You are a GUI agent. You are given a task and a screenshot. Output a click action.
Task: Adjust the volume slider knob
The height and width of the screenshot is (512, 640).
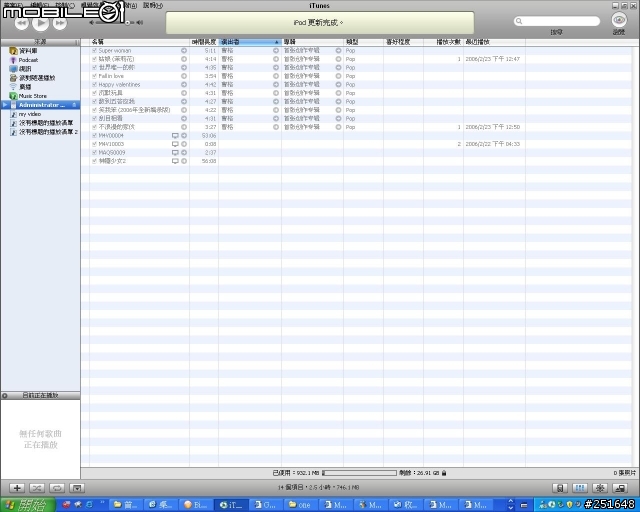pyautogui.click(x=127, y=23)
